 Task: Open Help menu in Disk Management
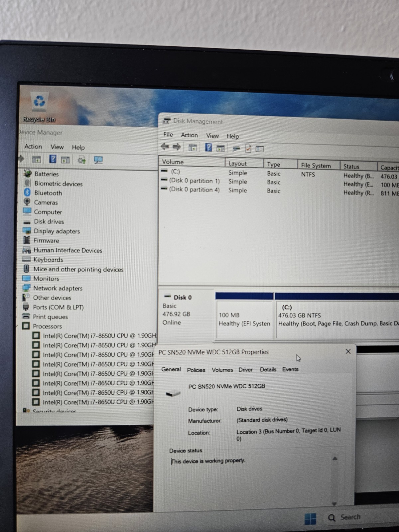233,136
